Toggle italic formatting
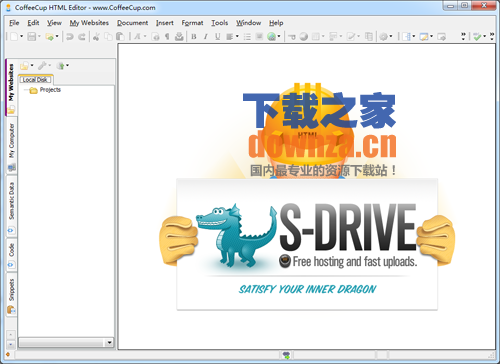 coord(206,37)
